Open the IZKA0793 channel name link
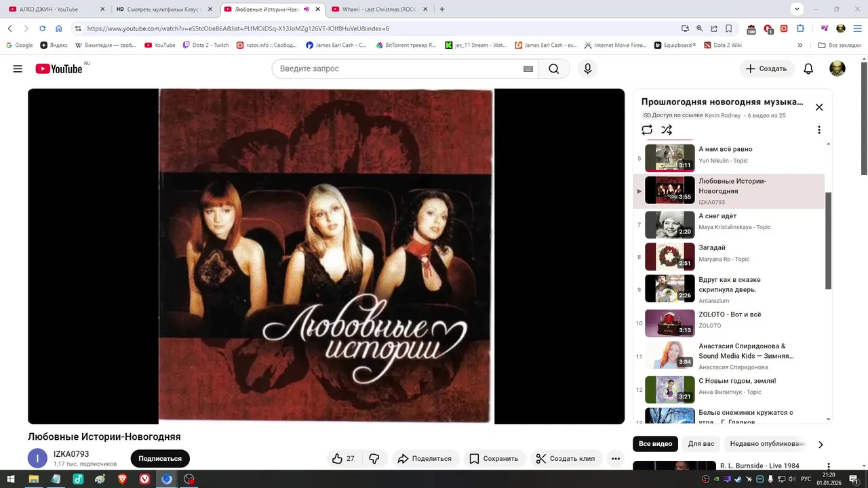Viewport: 868px width, 488px height. coord(71,454)
